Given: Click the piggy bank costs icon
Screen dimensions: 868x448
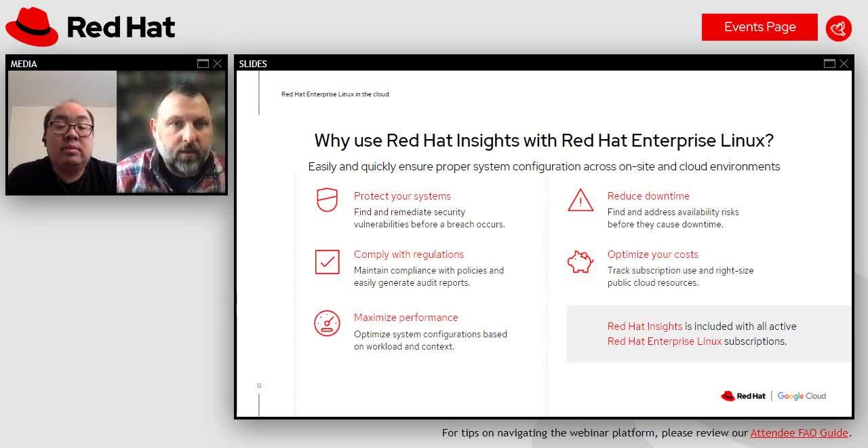Looking at the screenshot, I should click(580, 262).
